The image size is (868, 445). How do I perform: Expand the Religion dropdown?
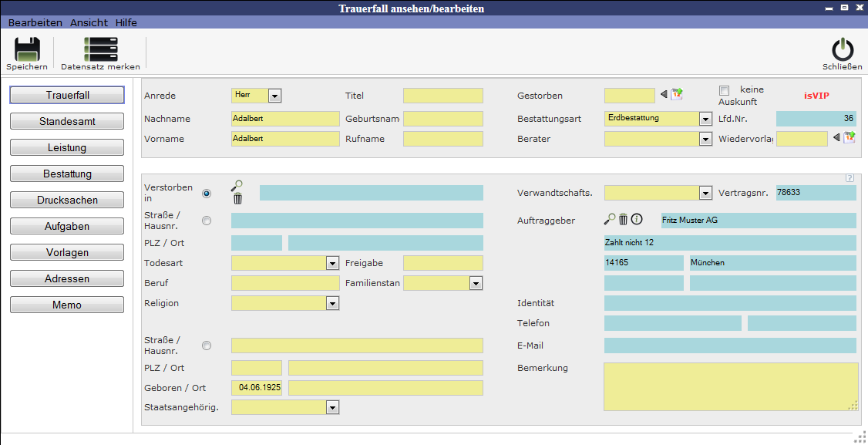[x=332, y=304]
